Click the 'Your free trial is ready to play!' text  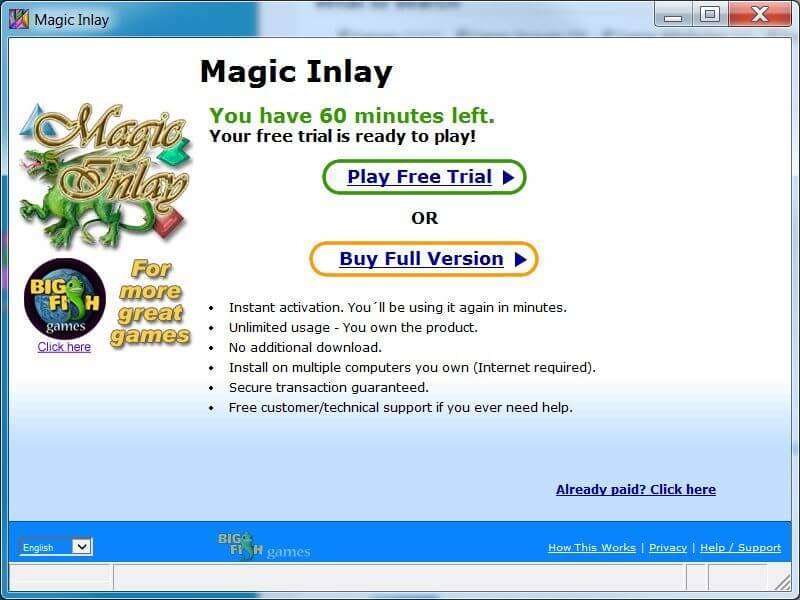pyautogui.click(x=342, y=136)
